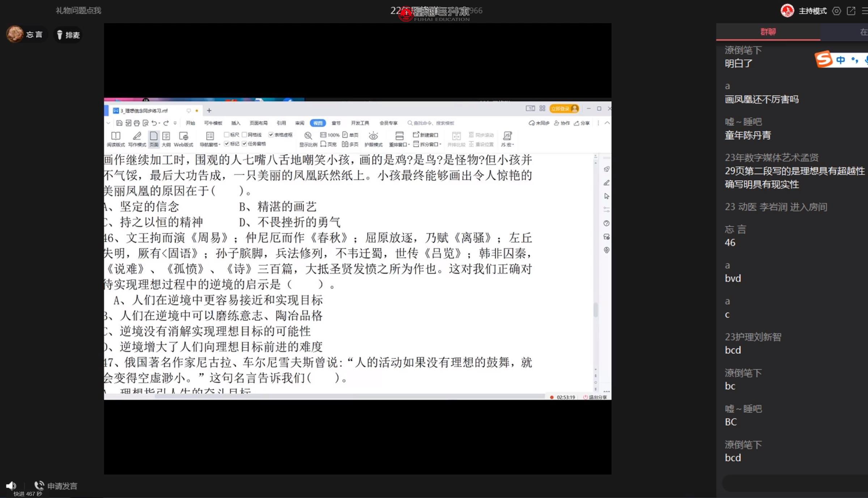Choose 单页 single page view
Screen dimensions: 868x498
[350, 135]
